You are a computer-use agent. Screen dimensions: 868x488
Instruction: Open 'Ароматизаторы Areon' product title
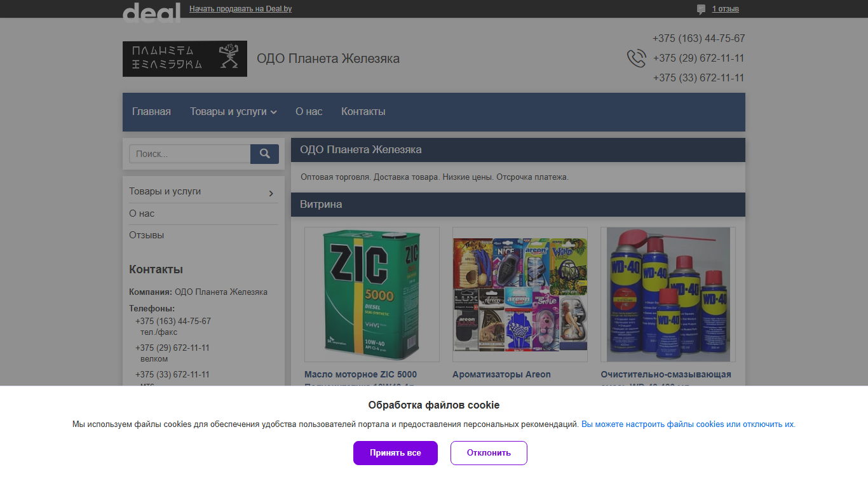click(501, 374)
